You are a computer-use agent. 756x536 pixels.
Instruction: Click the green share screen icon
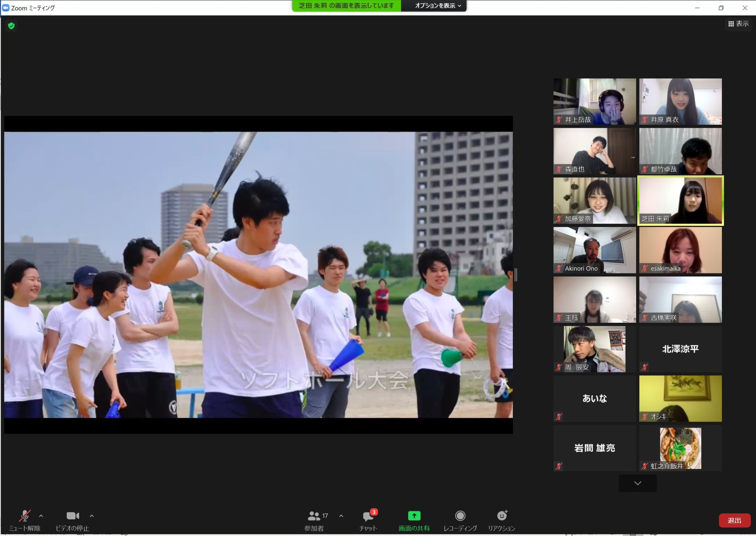[x=414, y=516]
